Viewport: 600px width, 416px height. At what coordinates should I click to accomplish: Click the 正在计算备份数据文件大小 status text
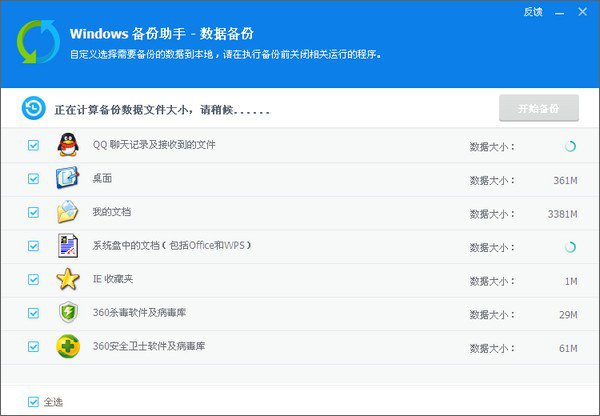162,110
